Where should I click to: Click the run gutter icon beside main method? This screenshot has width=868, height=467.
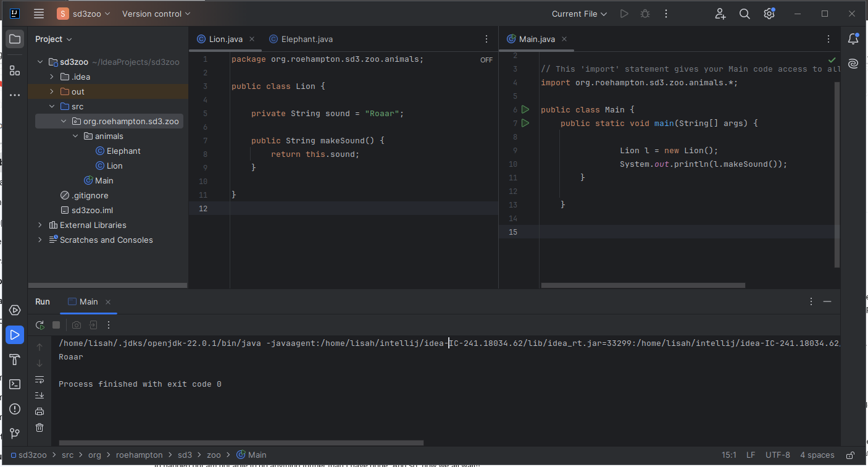pos(525,123)
